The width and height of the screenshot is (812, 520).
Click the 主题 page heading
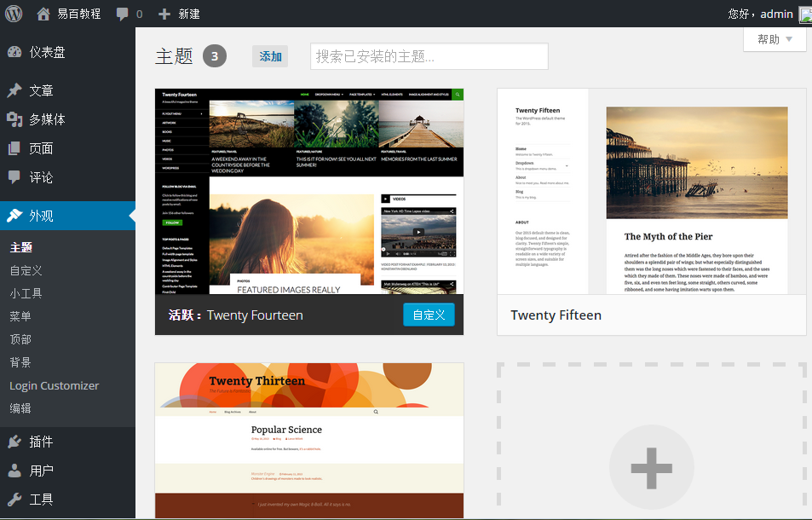click(x=174, y=56)
